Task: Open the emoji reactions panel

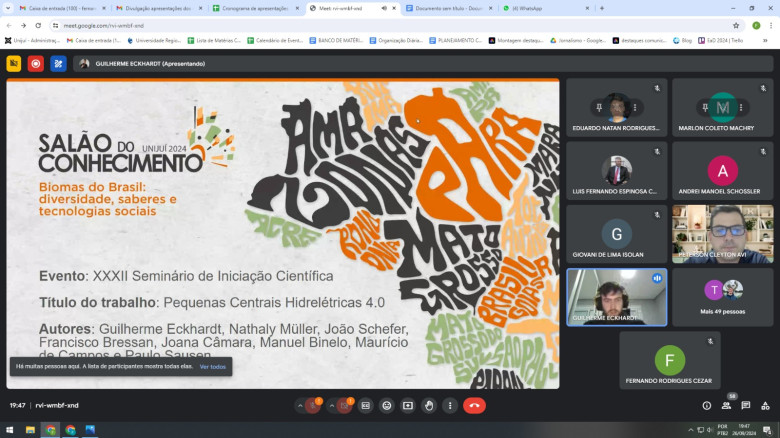Action: pyautogui.click(x=387, y=405)
